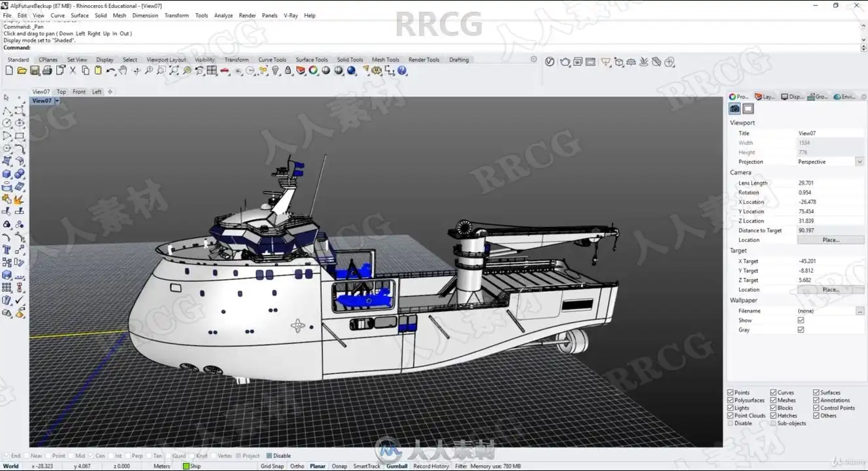Toggle the light bulb Hide/Show icon

(x=275, y=71)
